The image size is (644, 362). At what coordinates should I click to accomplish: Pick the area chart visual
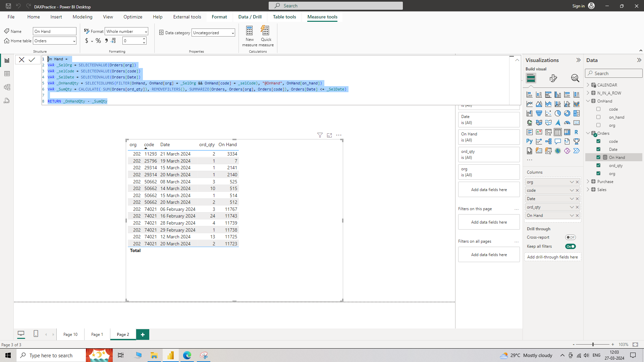[539, 104]
